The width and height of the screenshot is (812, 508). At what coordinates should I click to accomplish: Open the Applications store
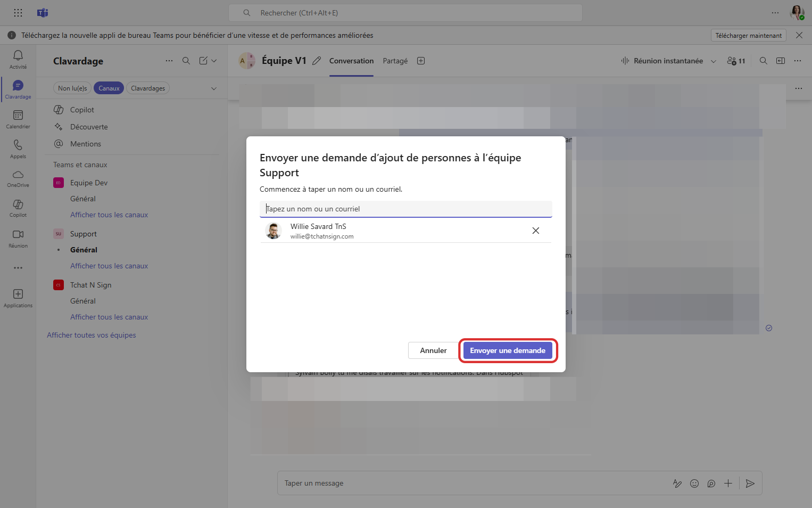coord(18,298)
